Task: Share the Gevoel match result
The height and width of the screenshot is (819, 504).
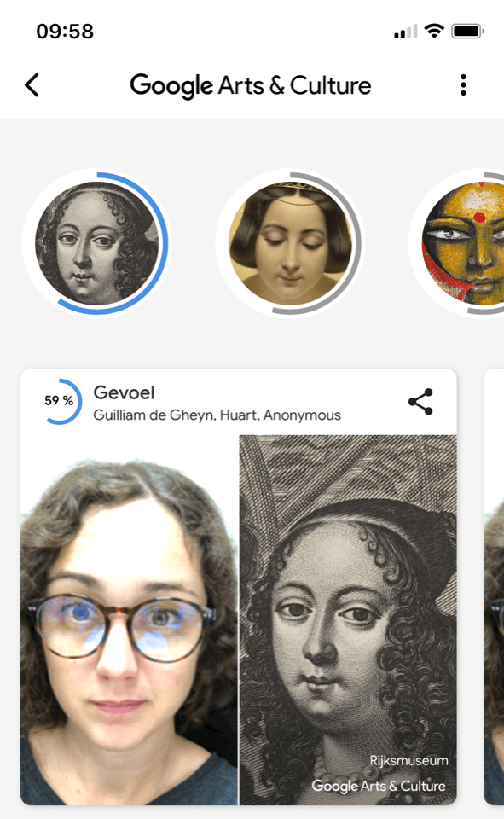Action: point(420,402)
